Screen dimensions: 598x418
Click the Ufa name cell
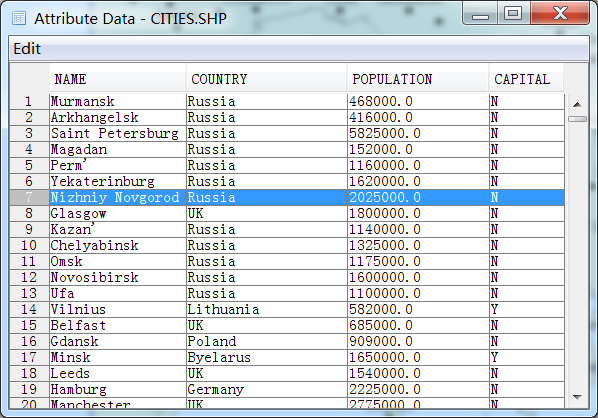click(118, 294)
